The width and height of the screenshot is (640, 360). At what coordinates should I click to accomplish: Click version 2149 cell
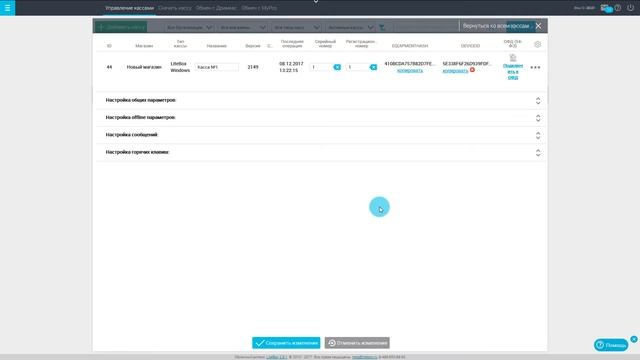253,67
